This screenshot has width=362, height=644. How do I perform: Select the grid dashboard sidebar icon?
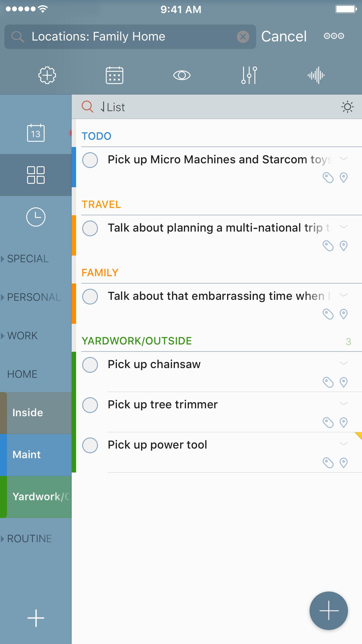(x=36, y=175)
